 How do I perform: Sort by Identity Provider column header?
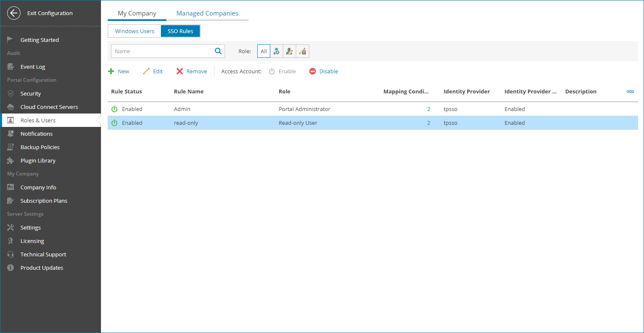point(467,91)
